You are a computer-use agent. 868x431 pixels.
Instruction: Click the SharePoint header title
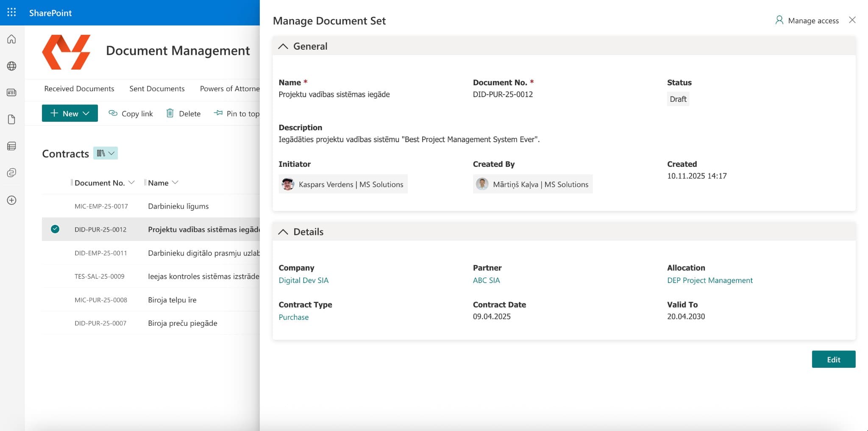click(x=50, y=13)
